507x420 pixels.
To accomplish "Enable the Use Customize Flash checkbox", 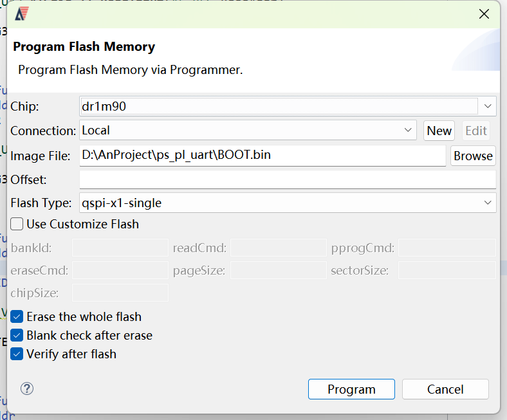I will tap(17, 224).
